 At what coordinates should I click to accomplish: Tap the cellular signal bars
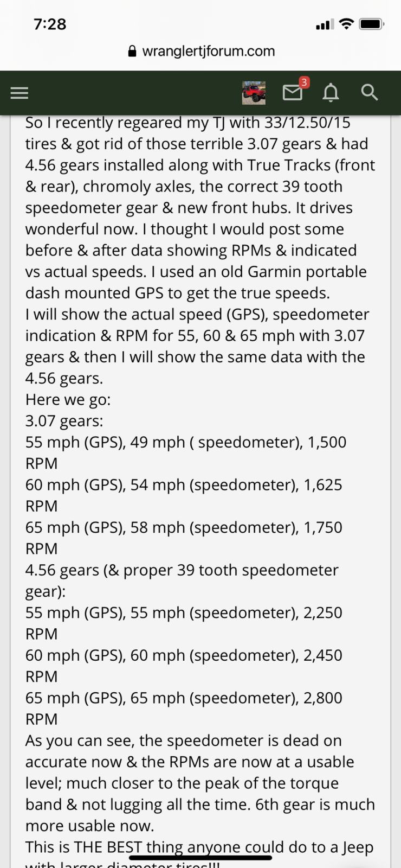tap(325, 24)
